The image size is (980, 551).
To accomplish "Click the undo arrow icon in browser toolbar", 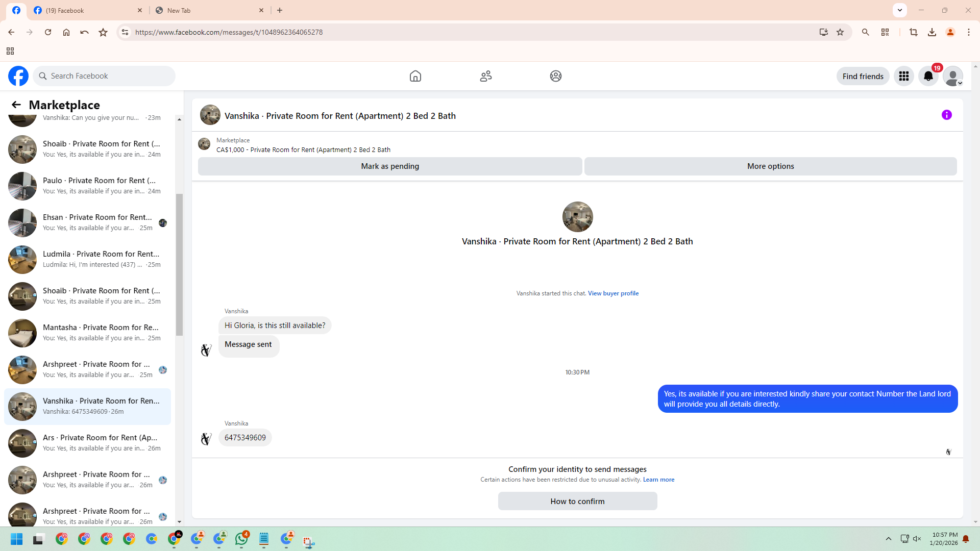I will click(85, 32).
